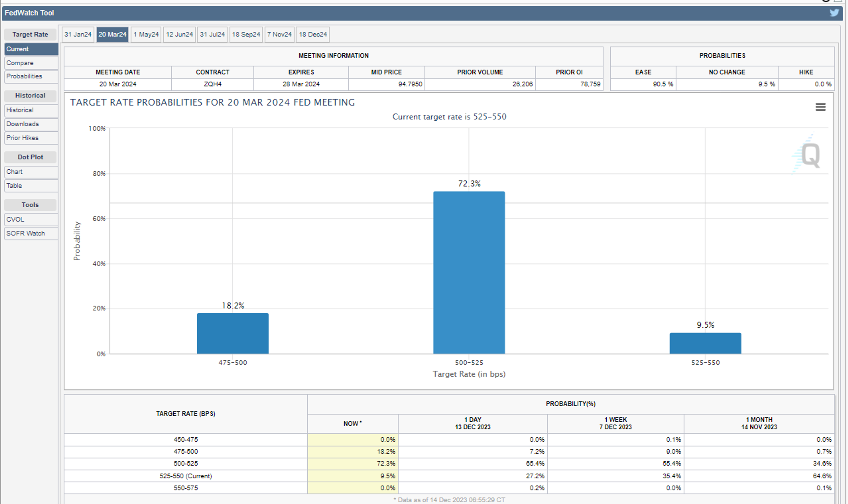
Task: Click the 1 WEEK 7 DEC 2023 header
Action: click(x=615, y=424)
